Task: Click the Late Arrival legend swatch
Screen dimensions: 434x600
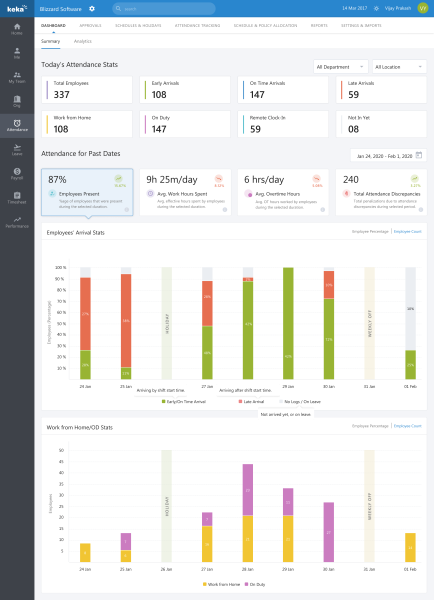Action: [x=240, y=402]
